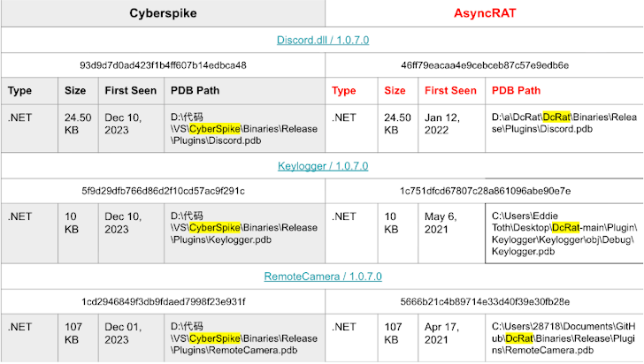This screenshot has height=364, width=644.
Task: Click the Jan 12, 2022 first seen date
Action: [449, 123]
